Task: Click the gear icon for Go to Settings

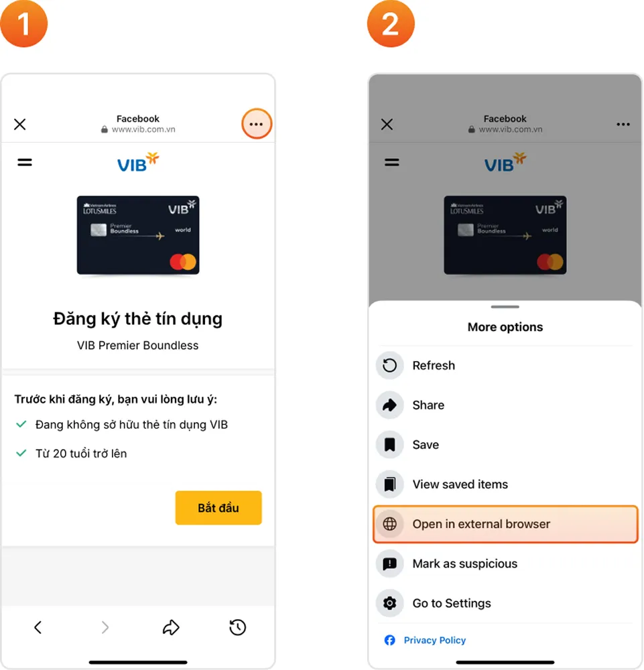Action: click(390, 603)
